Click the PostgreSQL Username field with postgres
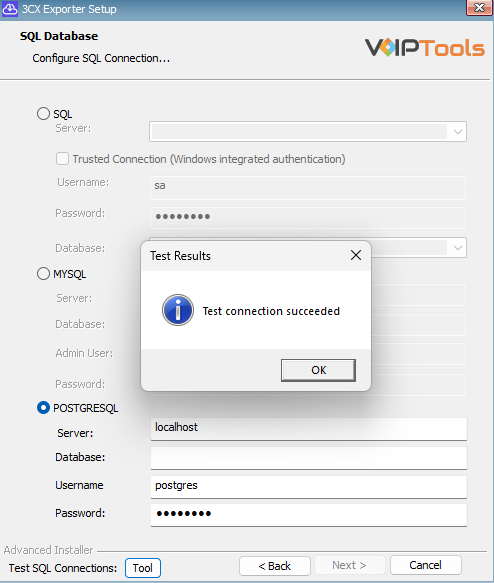The image size is (494, 583). (309, 487)
